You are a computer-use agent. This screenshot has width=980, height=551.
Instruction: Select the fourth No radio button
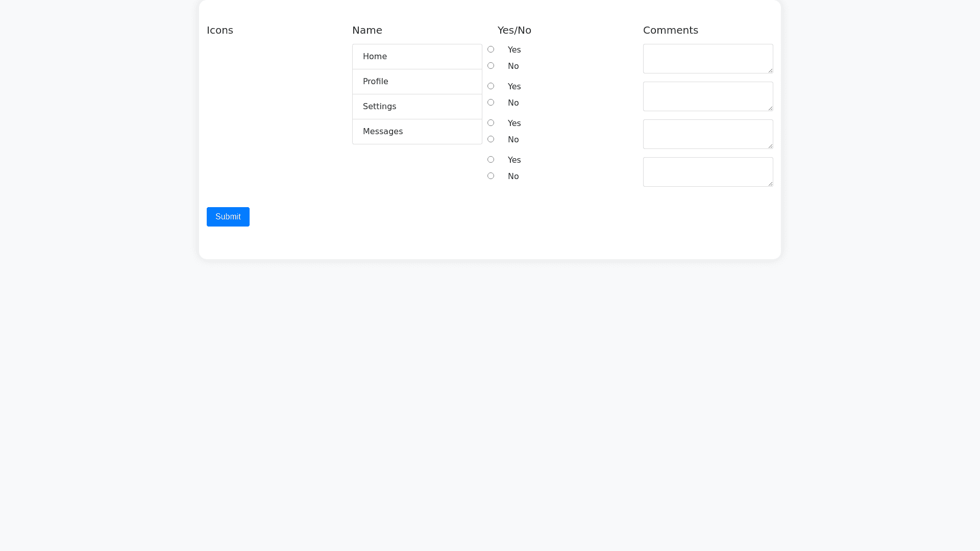[491, 176]
